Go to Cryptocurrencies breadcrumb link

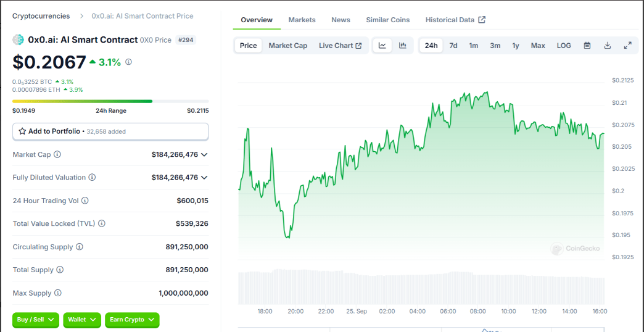pyautogui.click(x=41, y=16)
